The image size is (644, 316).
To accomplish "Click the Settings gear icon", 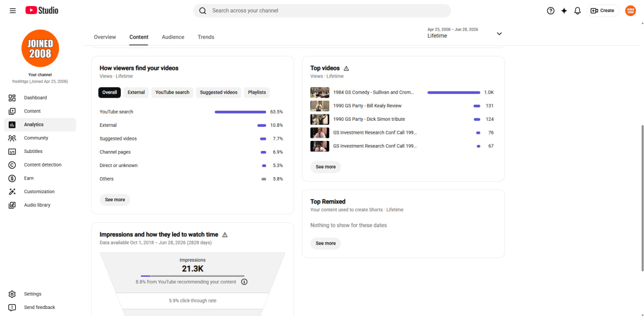I will click(12, 294).
